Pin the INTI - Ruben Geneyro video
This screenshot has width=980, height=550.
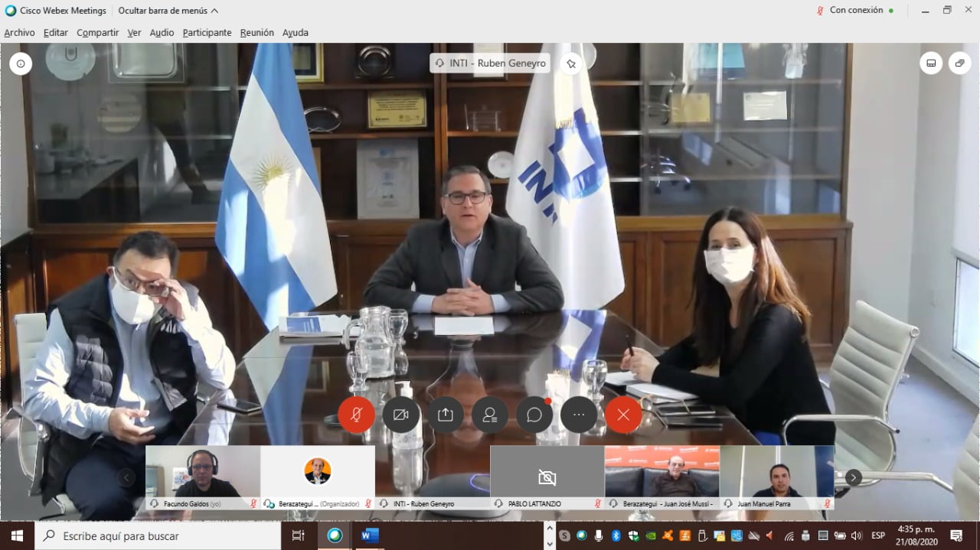click(570, 63)
